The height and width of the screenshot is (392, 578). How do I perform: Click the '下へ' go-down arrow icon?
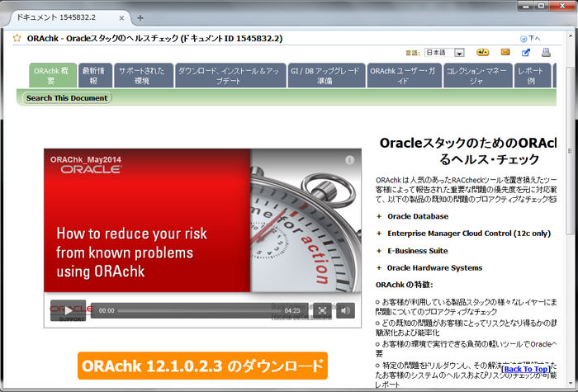(524, 39)
